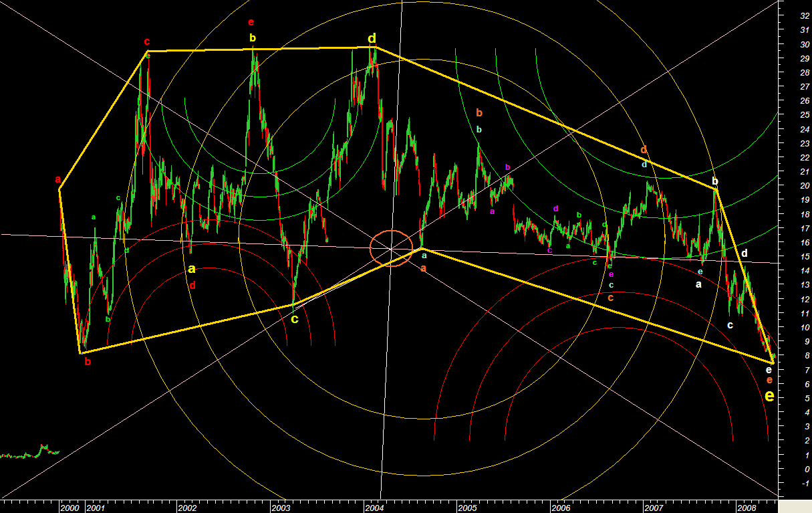Select the 2008 year label on time axis
The width and height of the screenshot is (812, 513).
tap(746, 508)
